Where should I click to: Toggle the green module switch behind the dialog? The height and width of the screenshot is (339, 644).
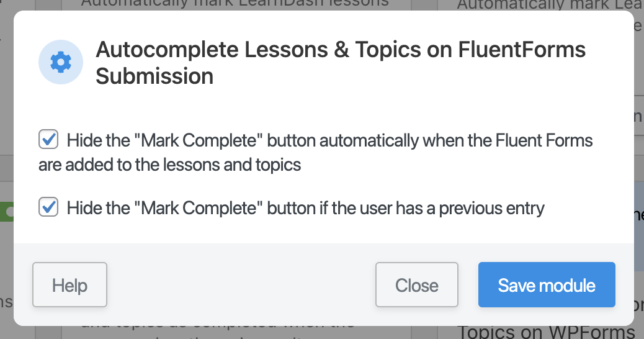point(7,212)
